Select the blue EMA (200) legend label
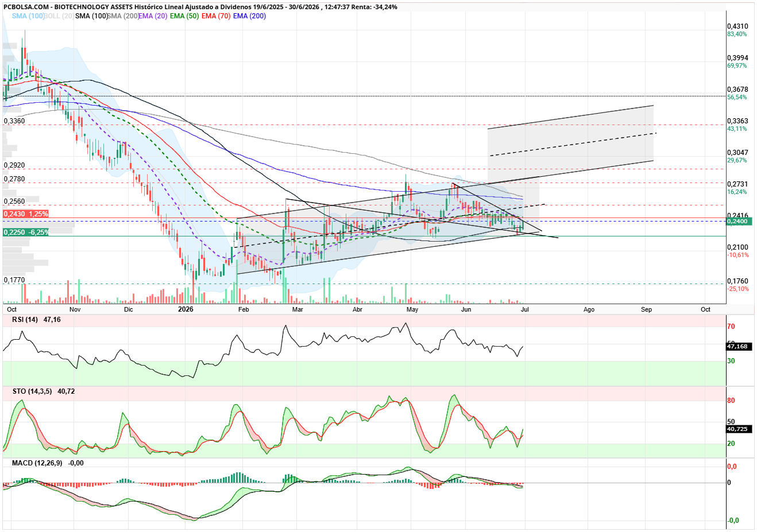The image size is (757, 532). (x=249, y=16)
